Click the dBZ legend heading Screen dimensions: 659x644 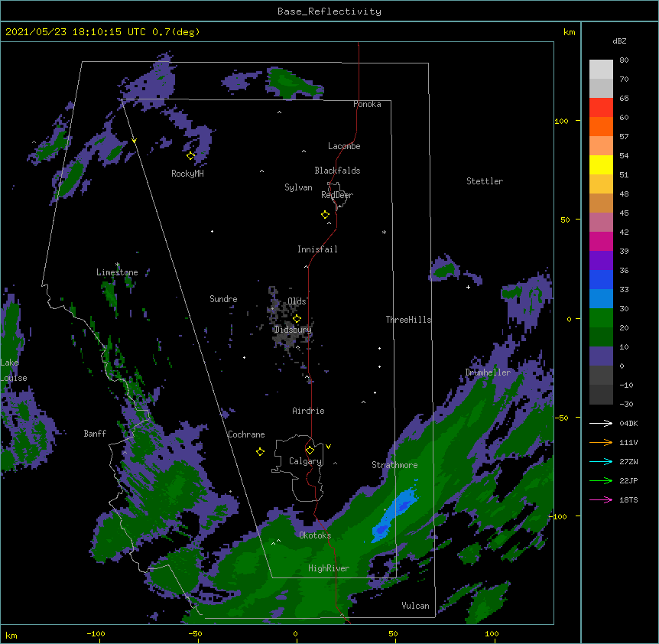coord(619,41)
